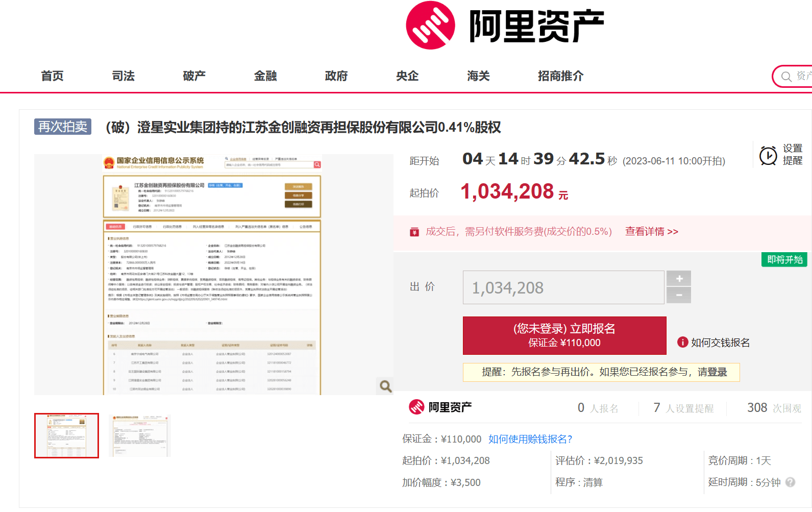The width and height of the screenshot is (812, 512).
Task: Click the 保证金 ¥110,000 text
Action: pos(442,439)
